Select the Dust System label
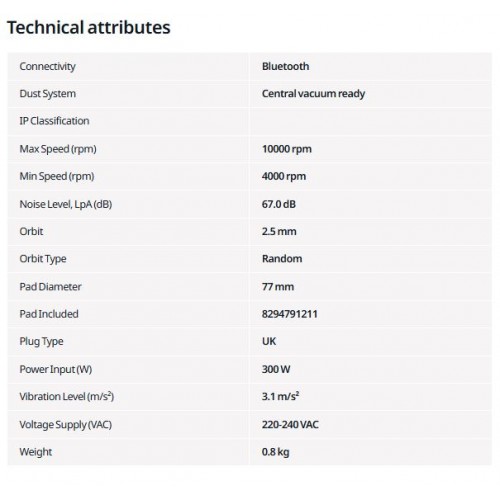Viewport: 500px width, 500px height. tap(47, 94)
